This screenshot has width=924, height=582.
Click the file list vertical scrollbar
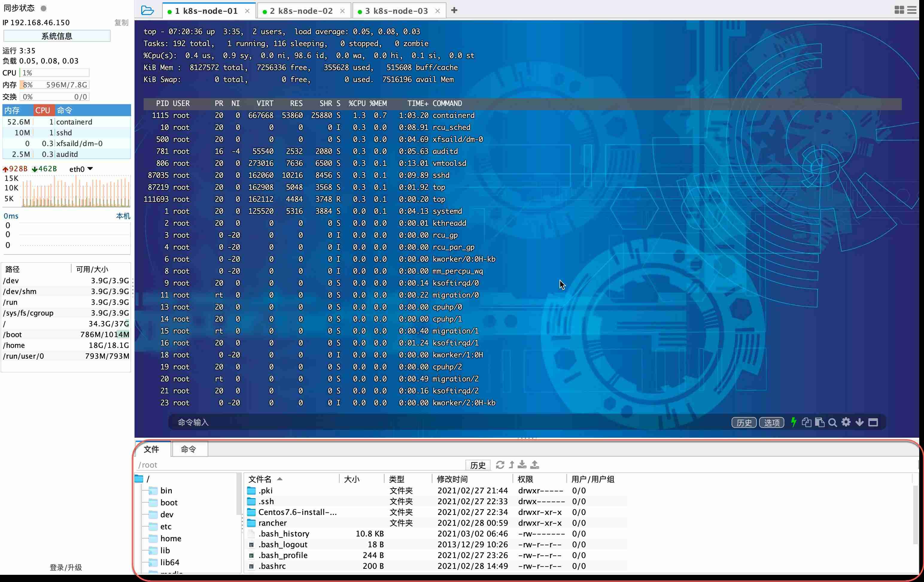coord(916,514)
